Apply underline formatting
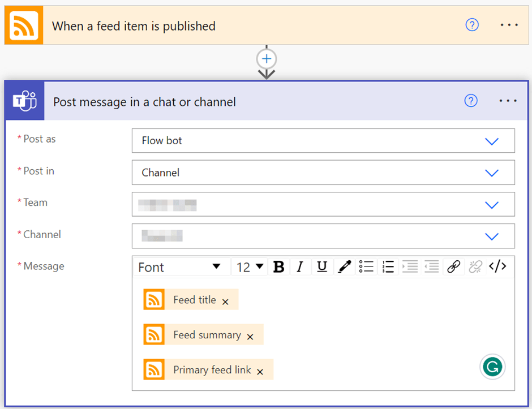Screen dimensions: 532x409 pos(321,266)
